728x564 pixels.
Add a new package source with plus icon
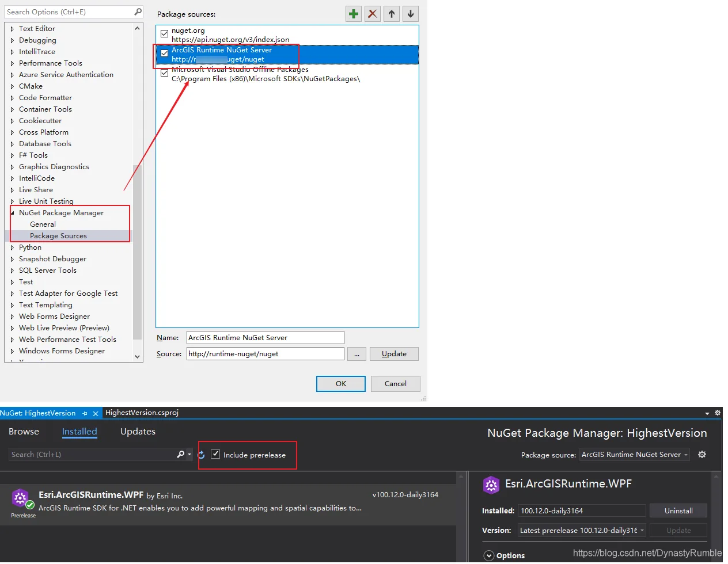pyautogui.click(x=354, y=14)
